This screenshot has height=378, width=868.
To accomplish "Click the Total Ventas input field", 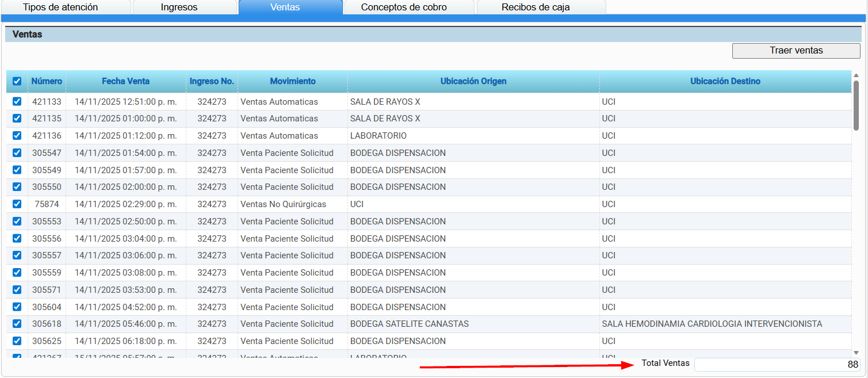I will [777, 364].
